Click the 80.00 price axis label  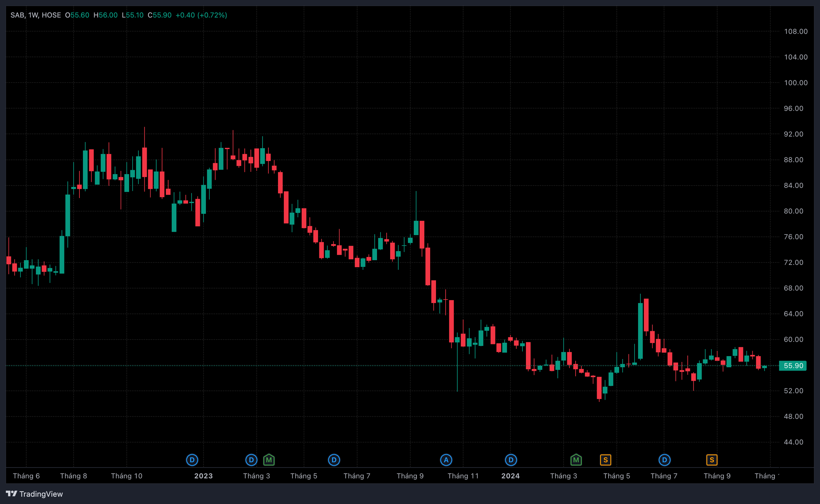click(794, 211)
